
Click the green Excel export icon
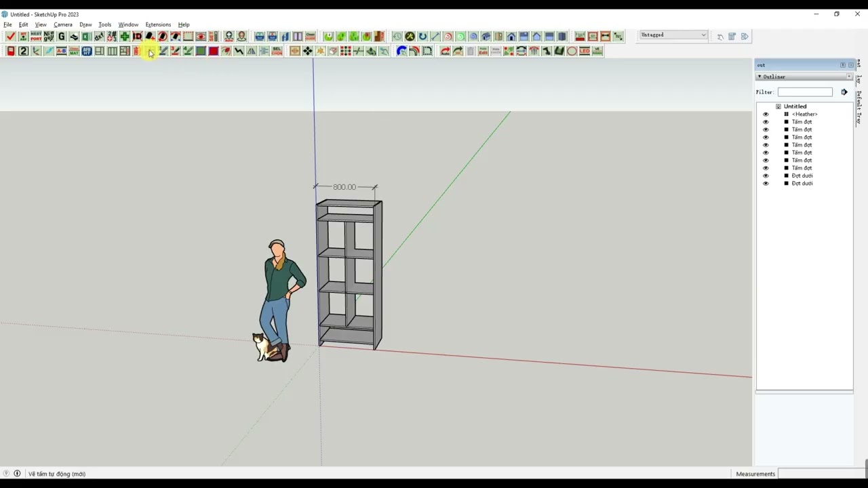86,36
